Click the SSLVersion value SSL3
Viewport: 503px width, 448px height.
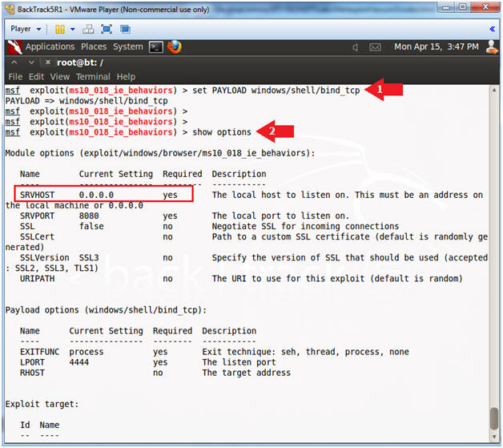[89, 257]
